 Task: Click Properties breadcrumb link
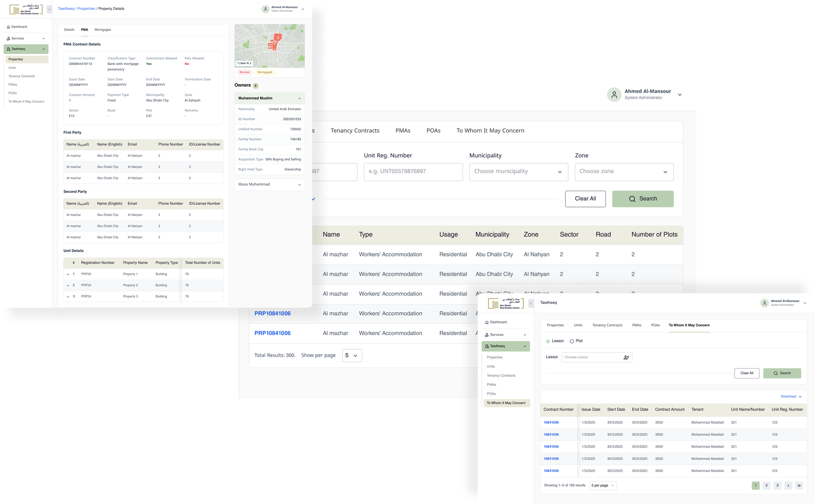pos(86,9)
